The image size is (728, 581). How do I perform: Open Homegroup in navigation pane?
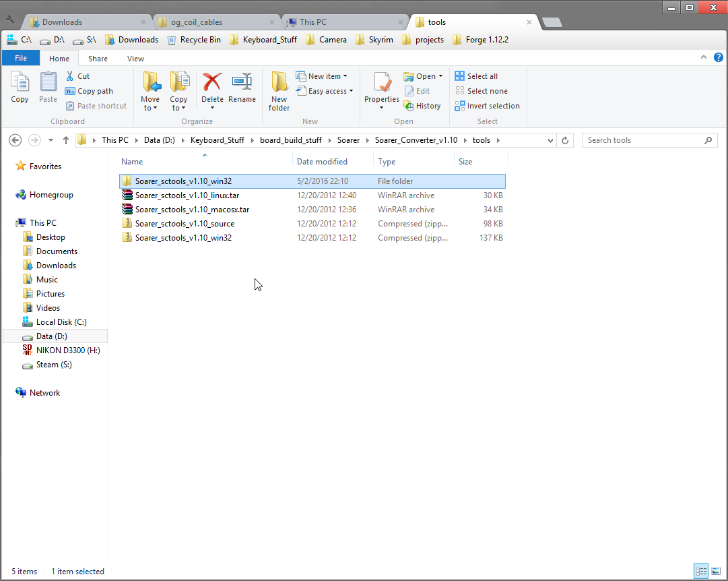[44, 195]
